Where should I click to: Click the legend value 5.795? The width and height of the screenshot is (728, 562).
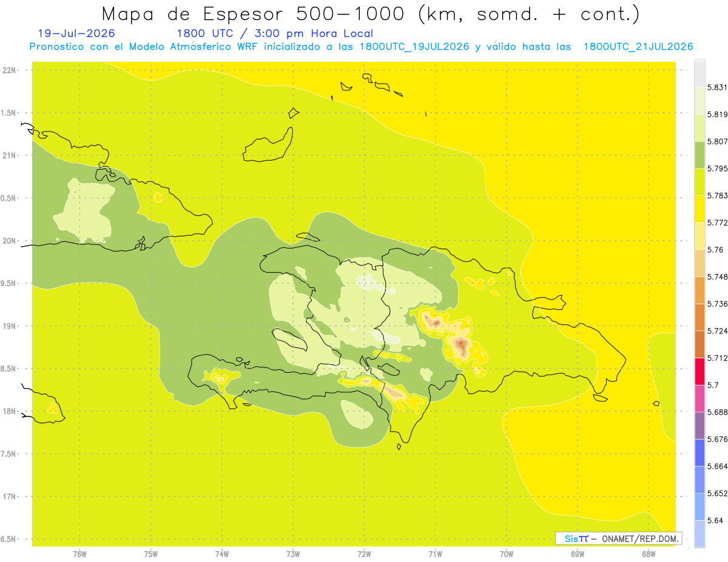[x=718, y=169]
